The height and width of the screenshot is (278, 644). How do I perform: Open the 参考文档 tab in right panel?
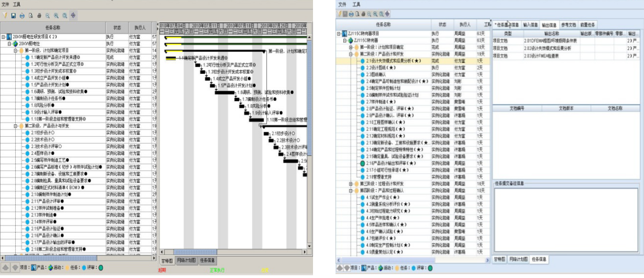coord(568,25)
